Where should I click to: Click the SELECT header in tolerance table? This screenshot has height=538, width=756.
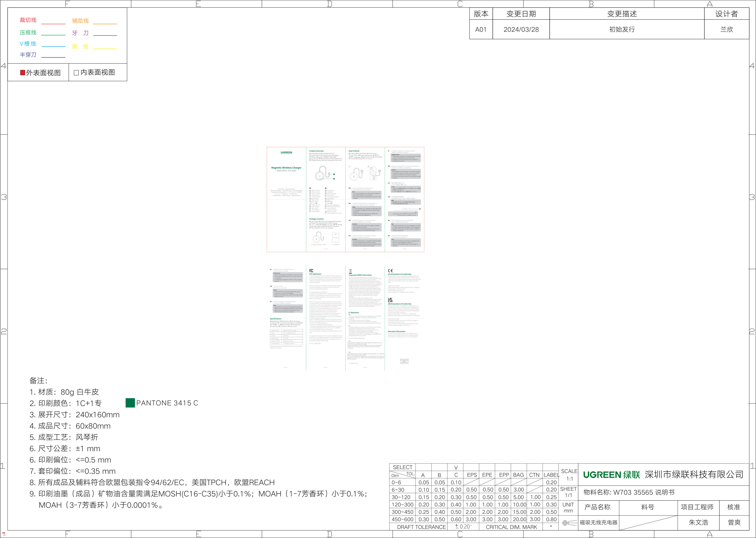click(x=402, y=467)
